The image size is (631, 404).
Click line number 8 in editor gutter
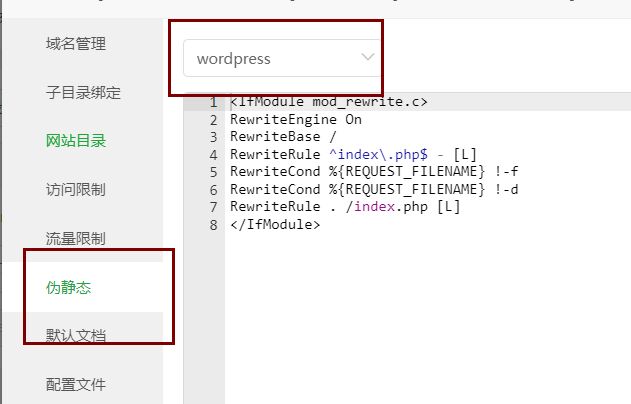click(x=212, y=224)
